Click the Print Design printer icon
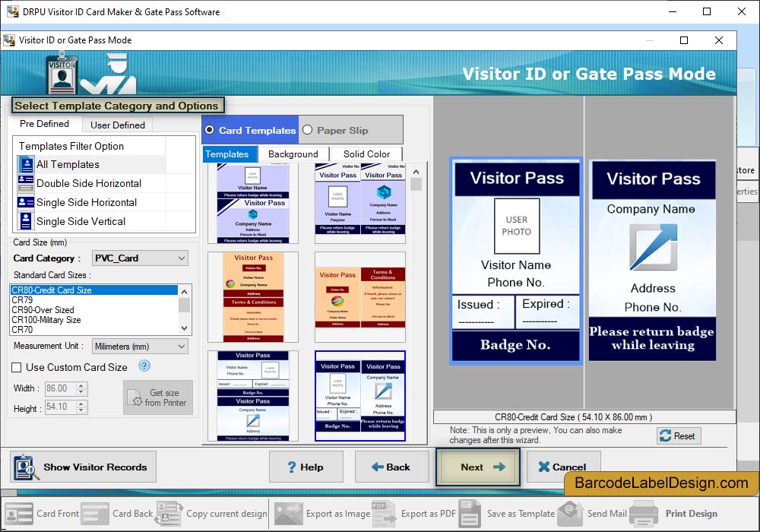The width and height of the screenshot is (760, 532). 644,514
